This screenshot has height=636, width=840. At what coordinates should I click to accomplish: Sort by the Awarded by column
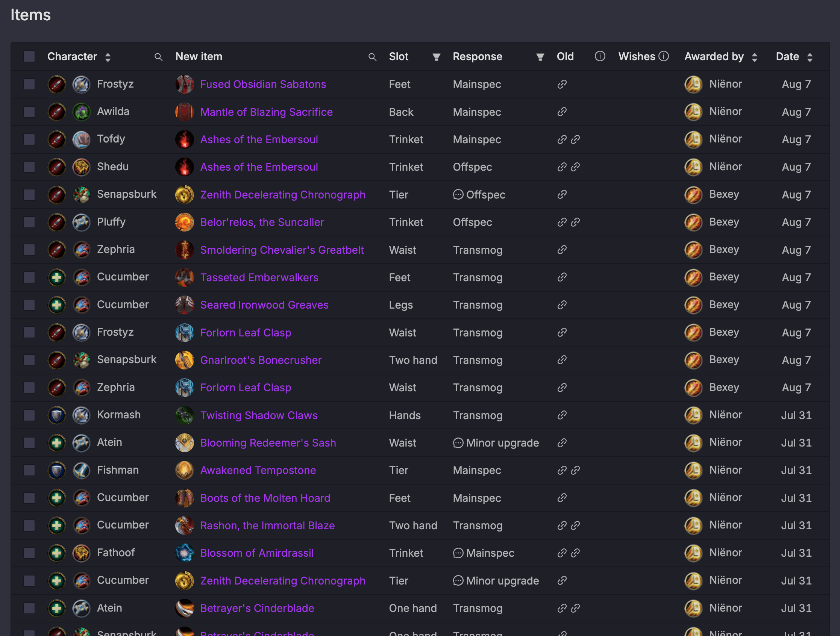point(755,57)
